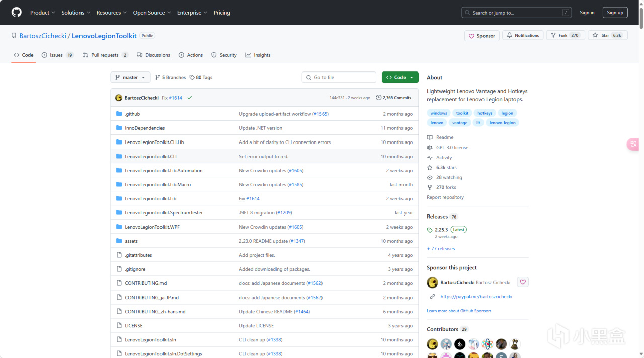
Task: Switch to the Insights tab
Action: tap(258, 55)
